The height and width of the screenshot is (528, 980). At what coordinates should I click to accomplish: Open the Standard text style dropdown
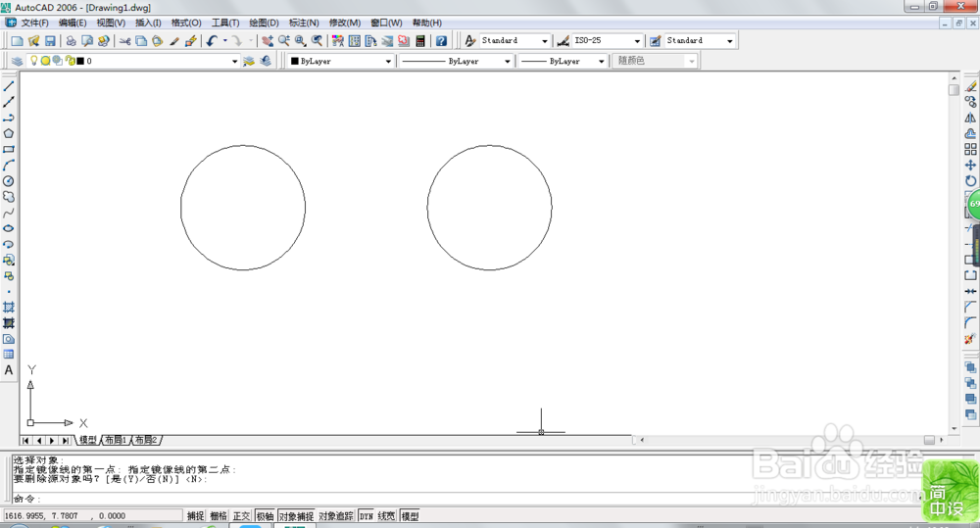pos(544,40)
